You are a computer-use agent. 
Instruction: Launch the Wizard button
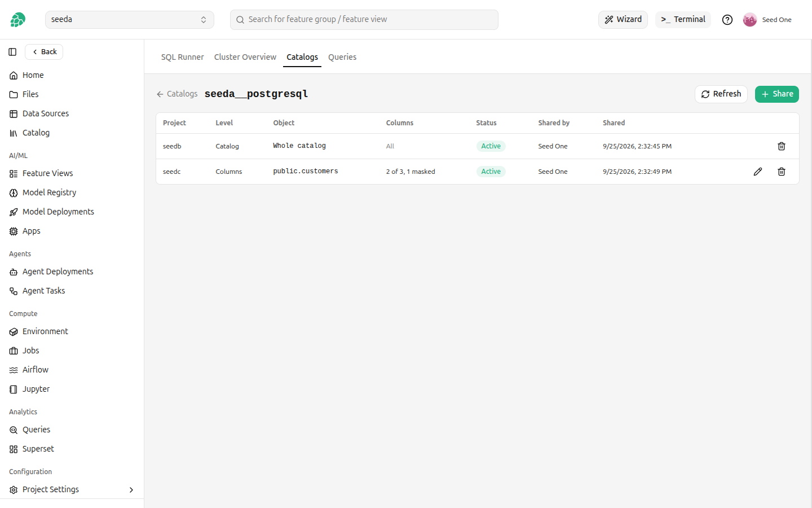[623, 20]
